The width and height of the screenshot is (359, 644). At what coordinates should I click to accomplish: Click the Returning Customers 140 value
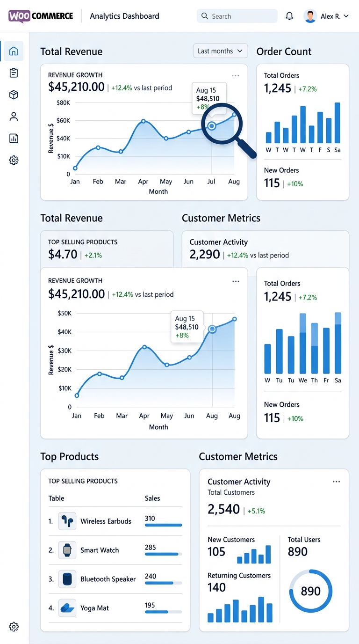coord(216,587)
